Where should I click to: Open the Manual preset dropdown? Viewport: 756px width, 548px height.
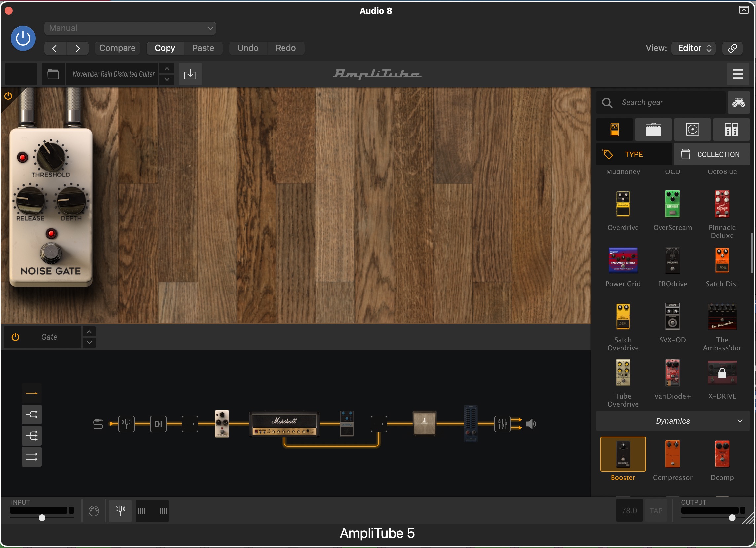click(x=130, y=28)
